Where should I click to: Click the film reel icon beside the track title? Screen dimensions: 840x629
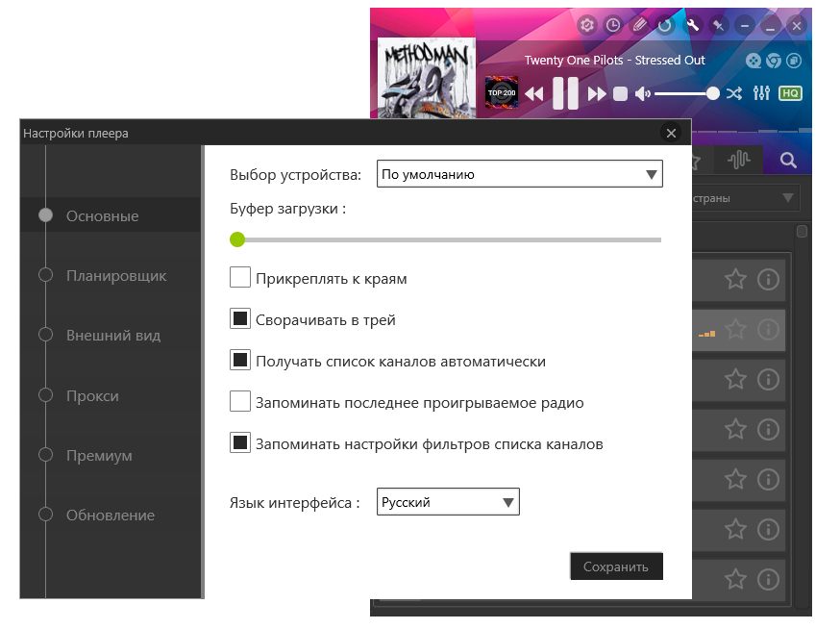click(x=754, y=62)
